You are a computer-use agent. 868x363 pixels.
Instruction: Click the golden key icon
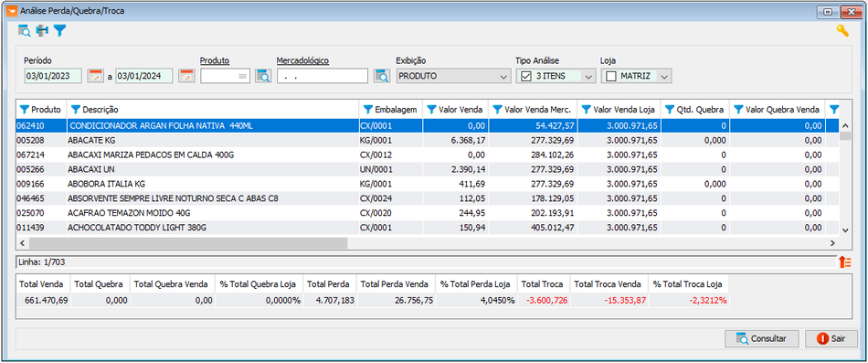[x=842, y=31]
